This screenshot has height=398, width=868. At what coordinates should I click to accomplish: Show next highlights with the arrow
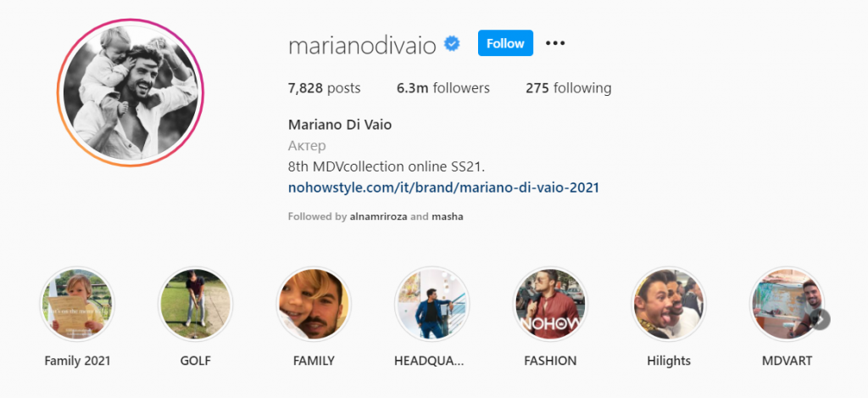point(821,319)
